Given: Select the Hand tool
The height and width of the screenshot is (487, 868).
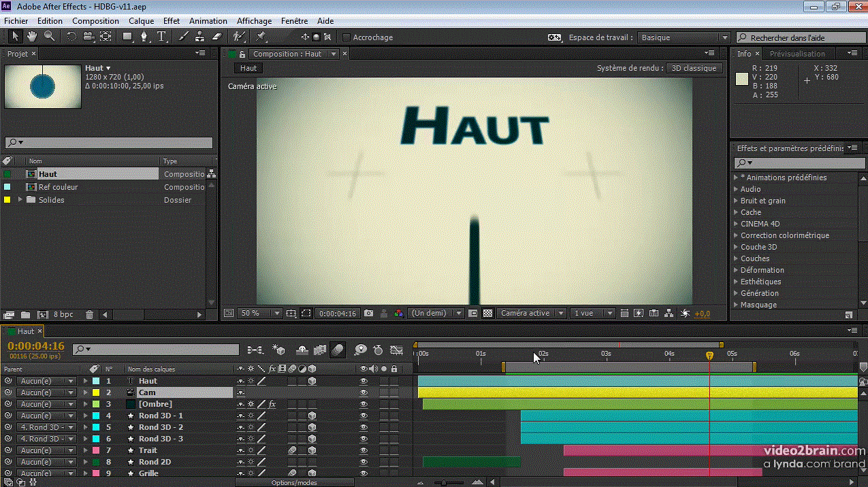Looking at the screenshot, I should coord(32,37).
